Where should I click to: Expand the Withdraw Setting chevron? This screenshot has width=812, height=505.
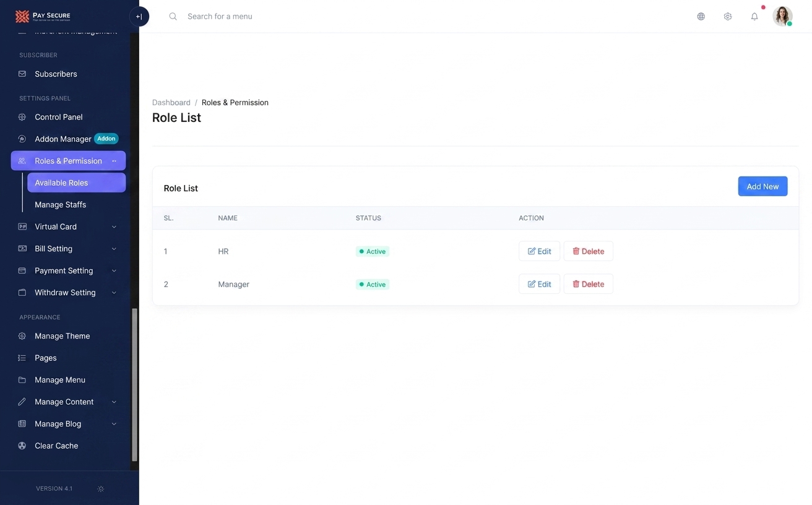(x=114, y=293)
